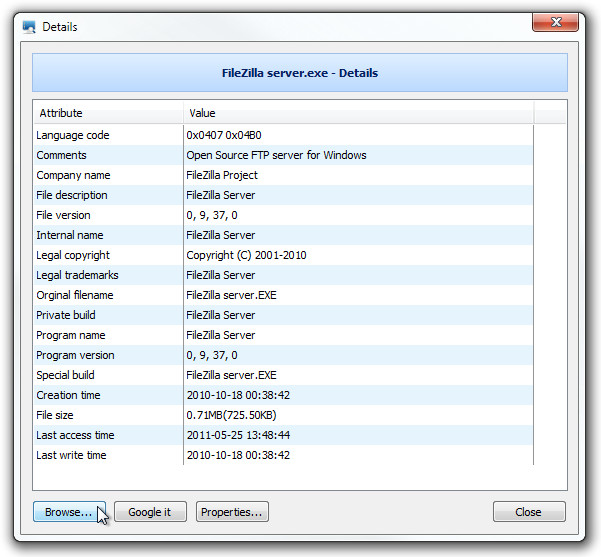Select the Company name row
The height and width of the screenshot is (557, 601).
[x=283, y=175]
